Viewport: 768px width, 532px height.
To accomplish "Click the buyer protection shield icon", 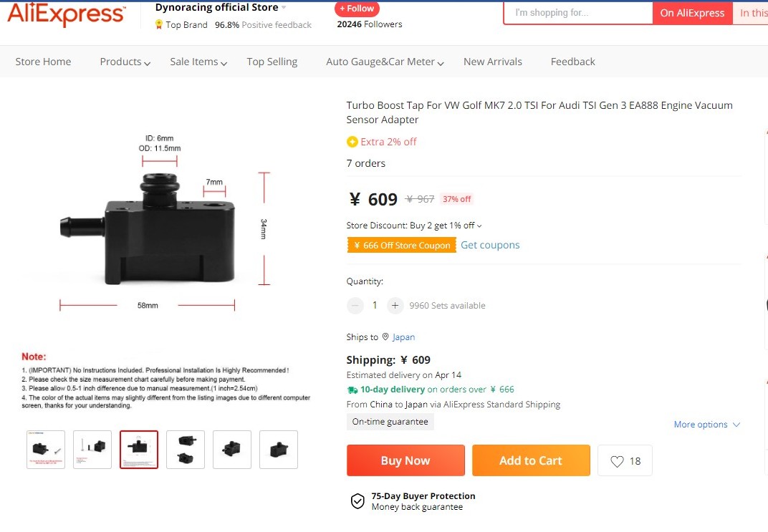I will pyautogui.click(x=357, y=501).
